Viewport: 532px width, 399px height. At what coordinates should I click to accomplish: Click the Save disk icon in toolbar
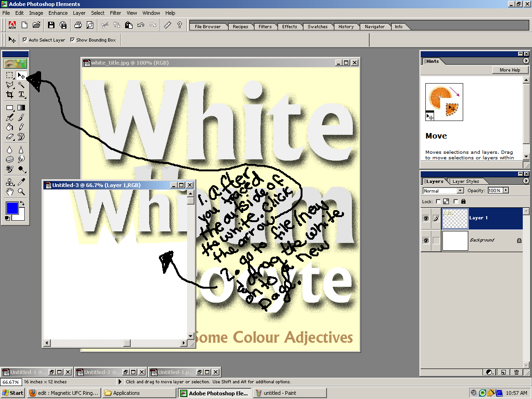pyautogui.click(x=51, y=25)
